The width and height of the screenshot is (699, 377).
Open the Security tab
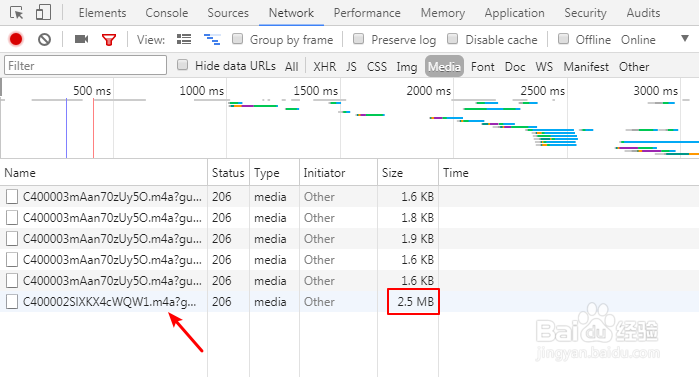coord(585,13)
